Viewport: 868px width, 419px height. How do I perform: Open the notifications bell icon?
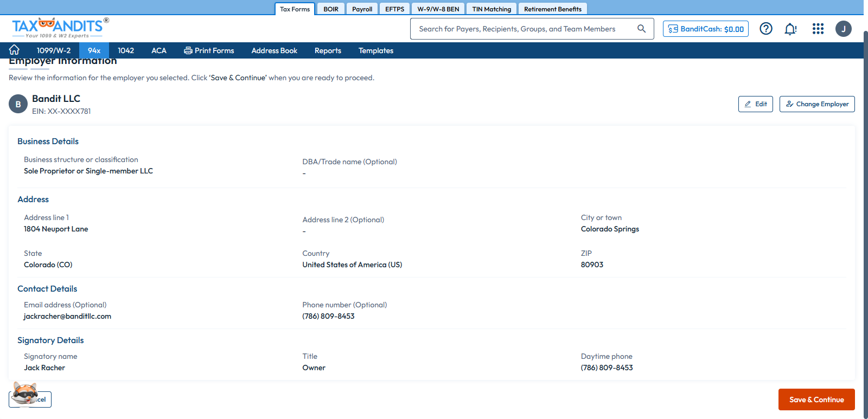[x=790, y=29]
